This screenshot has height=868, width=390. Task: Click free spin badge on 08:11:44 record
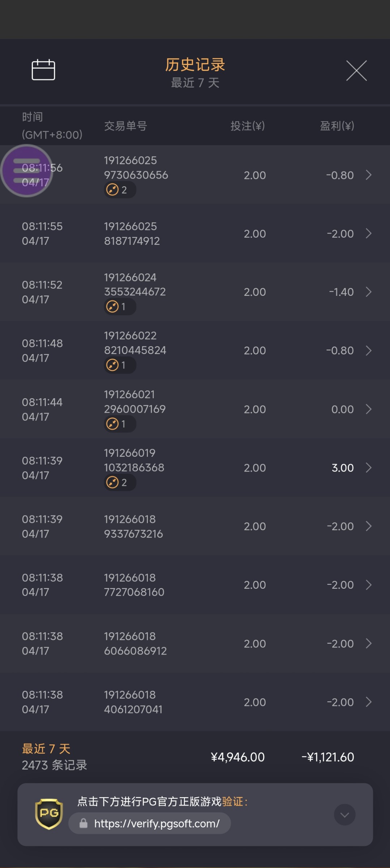pos(120,424)
